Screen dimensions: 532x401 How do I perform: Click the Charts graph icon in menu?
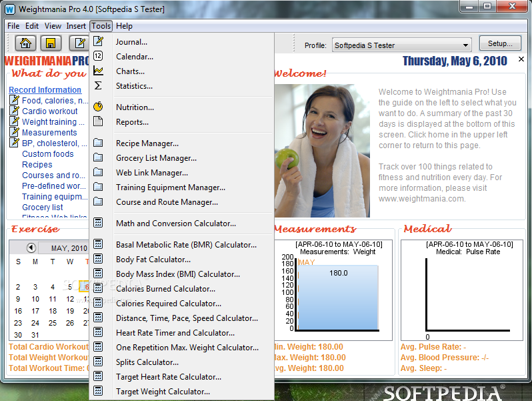pyautogui.click(x=98, y=71)
